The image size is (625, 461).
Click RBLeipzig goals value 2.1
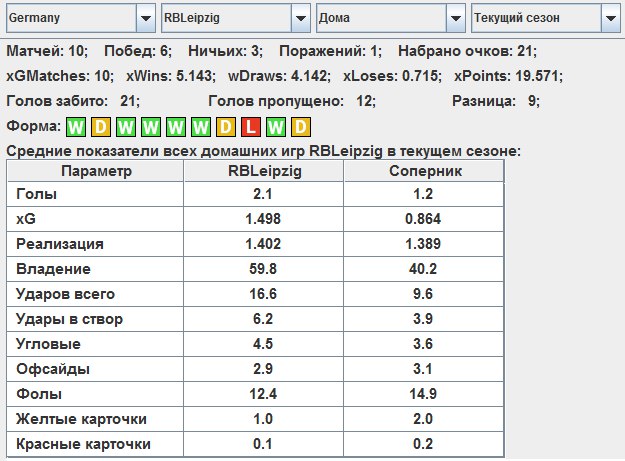pyautogui.click(x=263, y=194)
